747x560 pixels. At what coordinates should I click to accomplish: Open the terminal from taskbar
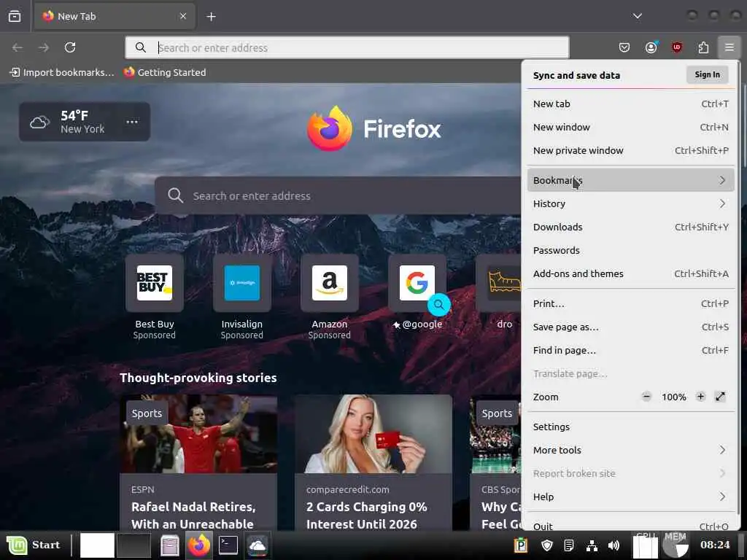click(228, 545)
